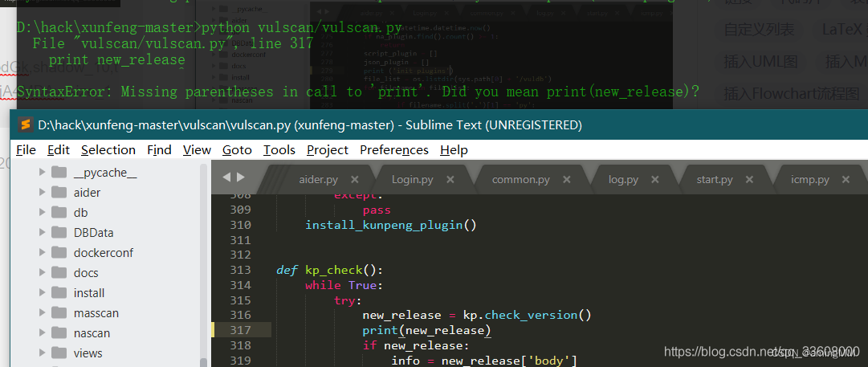Select the views folder in sidebar
The image size is (868, 367).
tap(88, 353)
